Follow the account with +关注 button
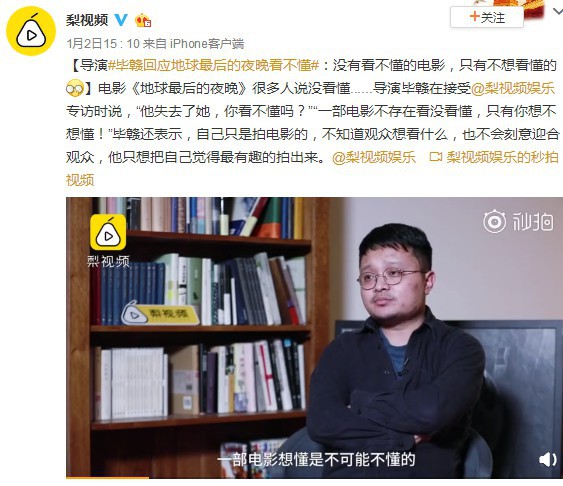Screen dimensions: 563x486 487,17
